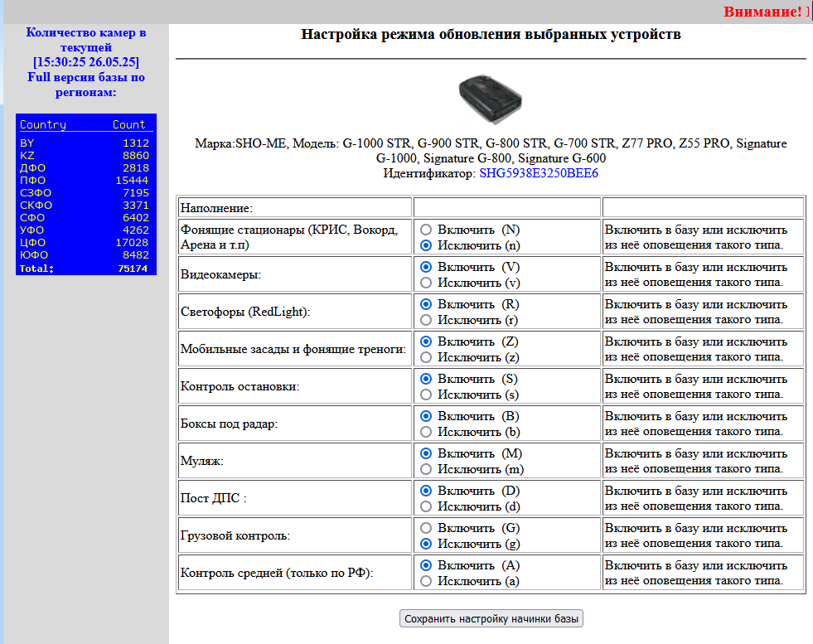The width and height of the screenshot is (813, 644).
Task: Select Включить (D) for Пост ДПС
Action: (426, 491)
